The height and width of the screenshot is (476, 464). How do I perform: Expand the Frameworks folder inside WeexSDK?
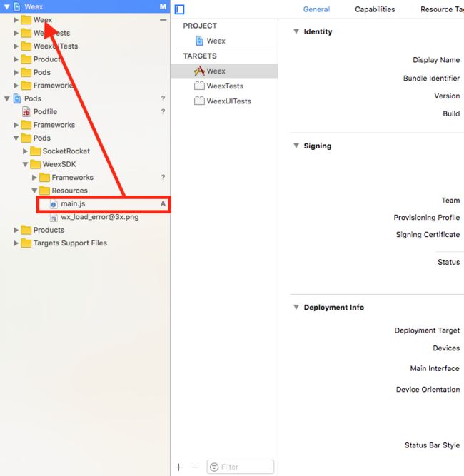click(34, 178)
